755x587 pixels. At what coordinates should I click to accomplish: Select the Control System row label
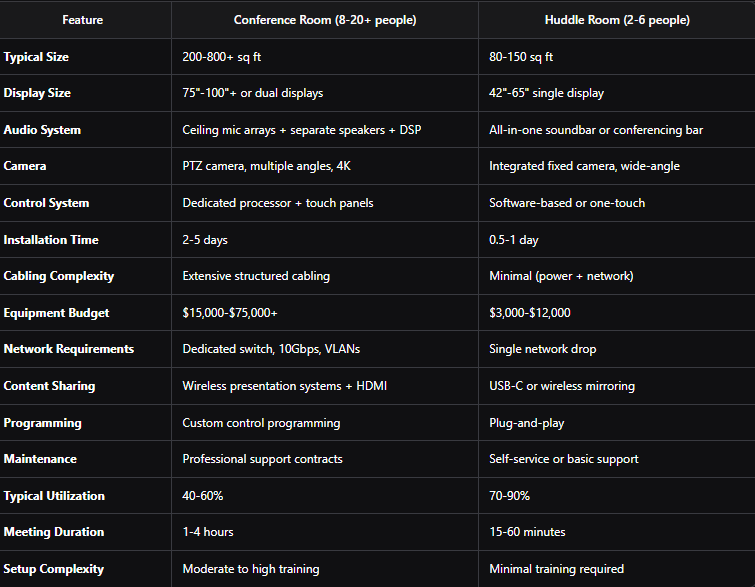46,203
